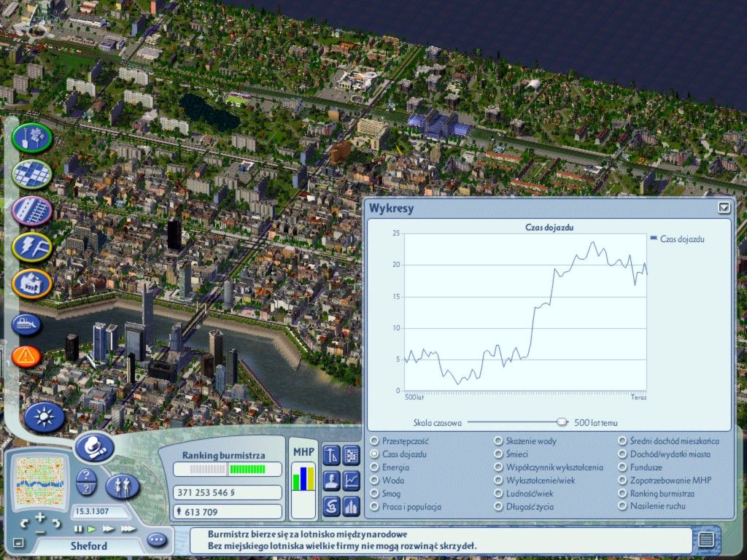This screenshot has width=747, height=560.
Task: Open the Emergency tools warning icon
Action: pos(26,356)
